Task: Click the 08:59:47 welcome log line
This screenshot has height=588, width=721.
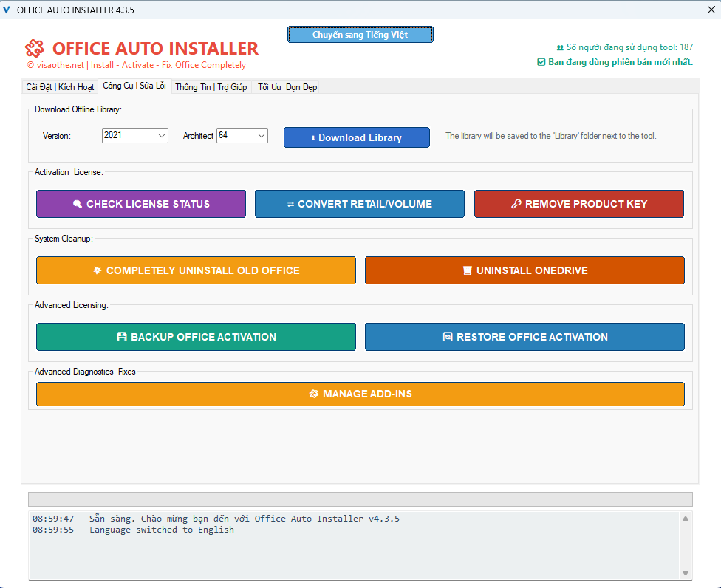Action: pyautogui.click(x=216, y=519)
